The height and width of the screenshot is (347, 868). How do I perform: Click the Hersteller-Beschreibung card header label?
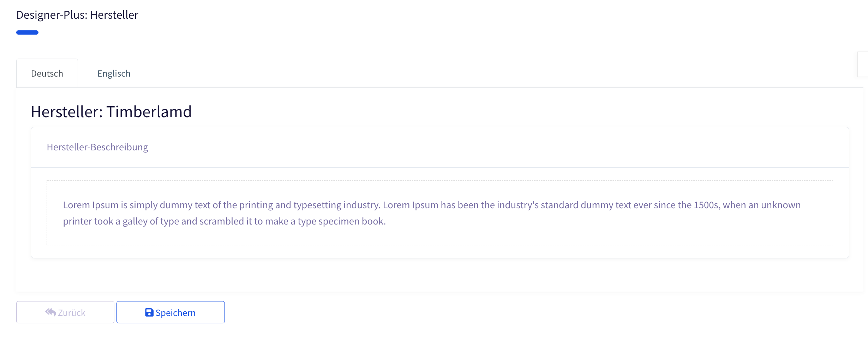[97, 147]
